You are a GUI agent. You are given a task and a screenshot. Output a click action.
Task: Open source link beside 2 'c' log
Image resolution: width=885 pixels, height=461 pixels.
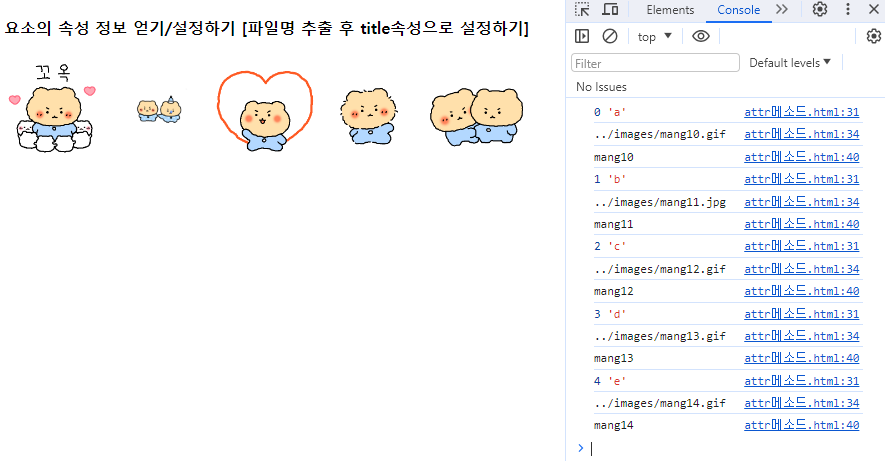tap(801, 246)
